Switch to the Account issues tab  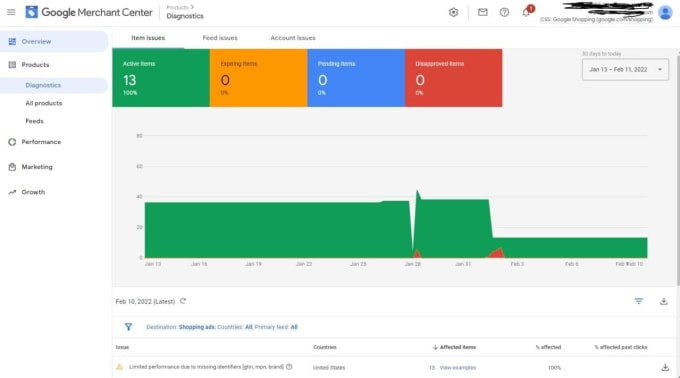pos(293,38)
